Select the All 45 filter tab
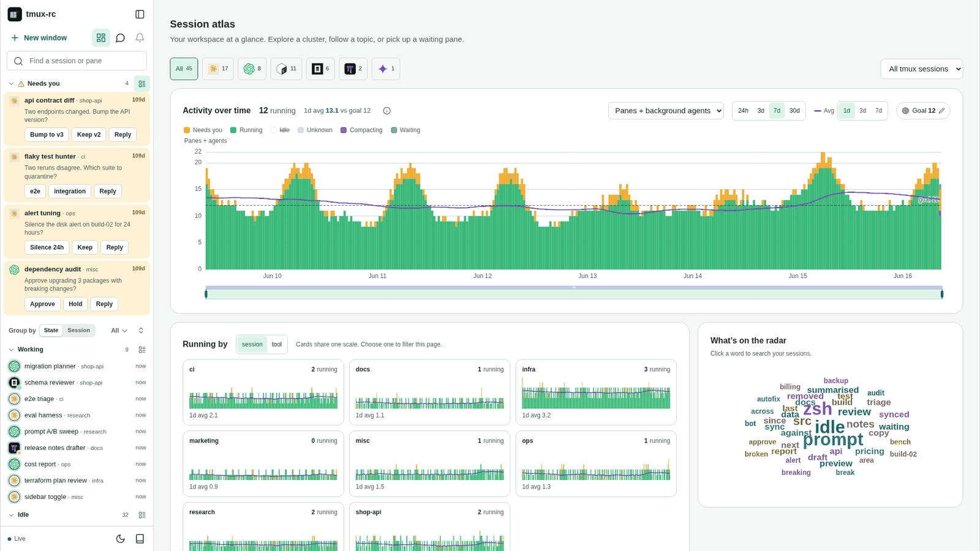The height and width of the screenshot is (551, 980). pos(184,69)
